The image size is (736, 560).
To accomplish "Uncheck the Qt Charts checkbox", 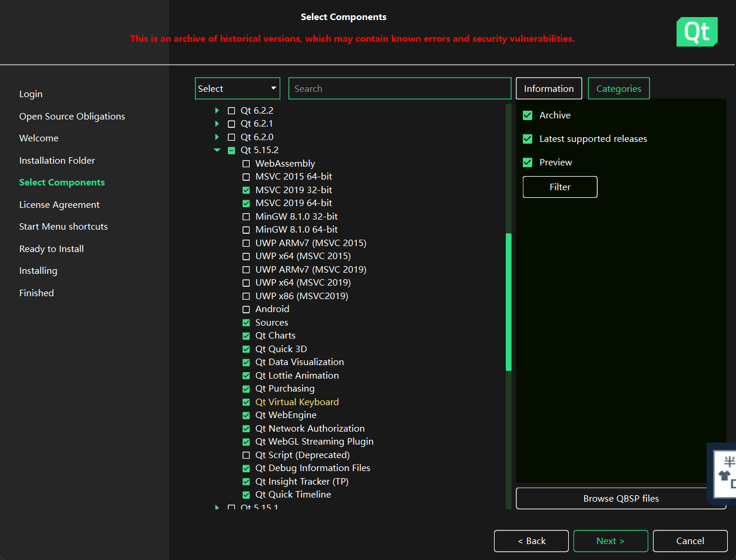I will point(246,336).
